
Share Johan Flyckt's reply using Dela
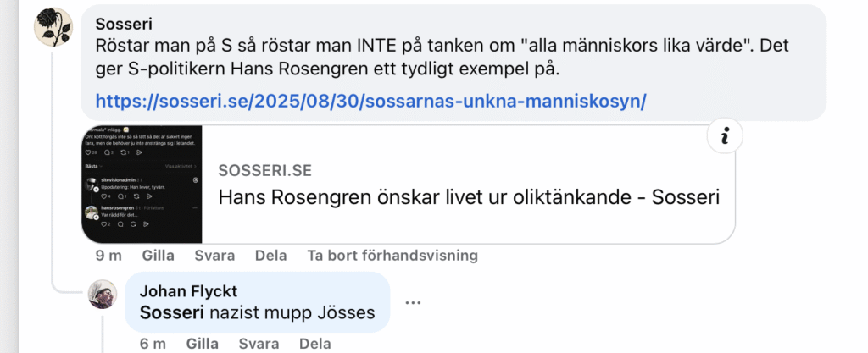[315, 344]
